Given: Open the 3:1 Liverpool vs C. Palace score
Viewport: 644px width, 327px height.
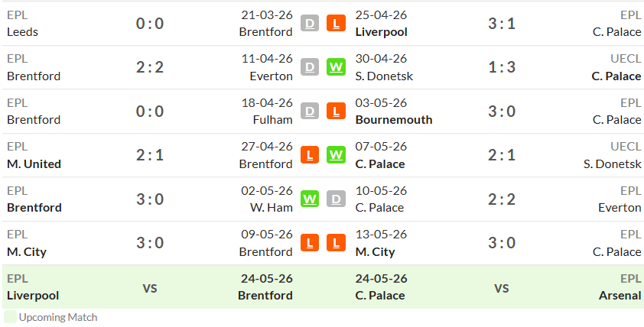Looking at the screenshot, I should coord(502,24).
